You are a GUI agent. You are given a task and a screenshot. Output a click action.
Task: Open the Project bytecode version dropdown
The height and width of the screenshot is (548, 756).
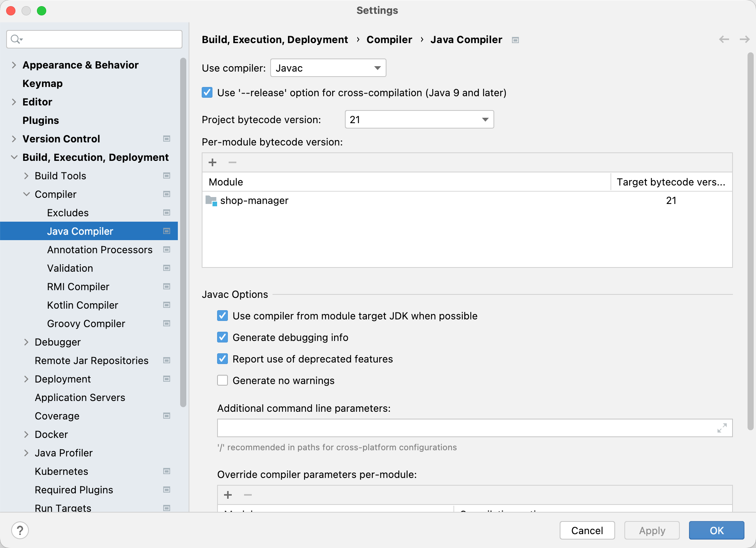click(419, 120)
